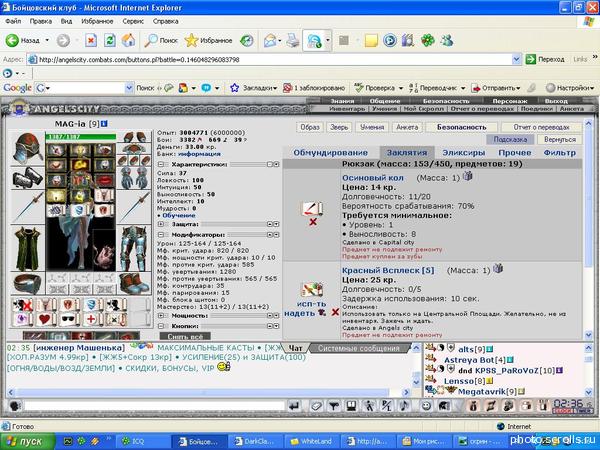Use the Красный Всплеск item icon

click(312, 290)
